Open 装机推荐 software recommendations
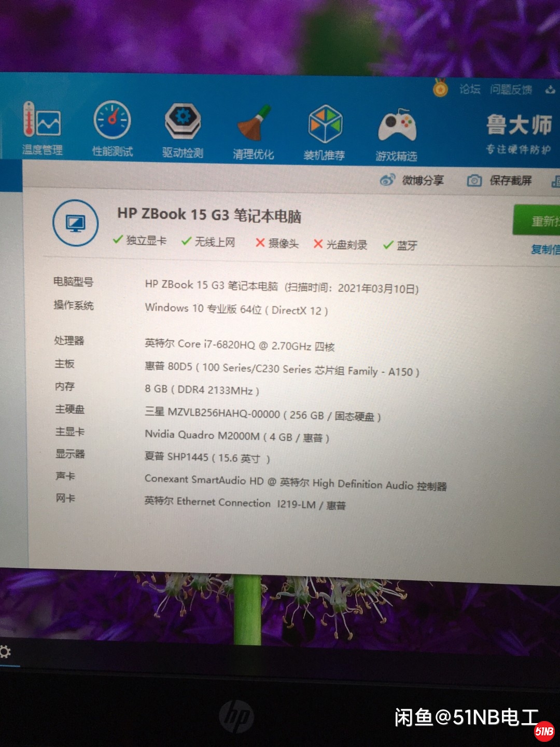This screenshot has height=747, width=560. [x=325, y=132]
